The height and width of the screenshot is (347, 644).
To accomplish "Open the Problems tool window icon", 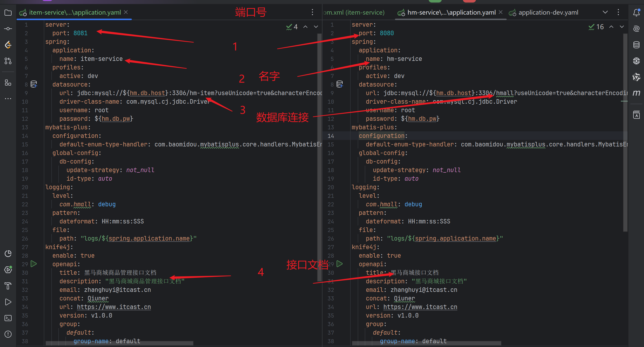I will click(x=8, y=334).
